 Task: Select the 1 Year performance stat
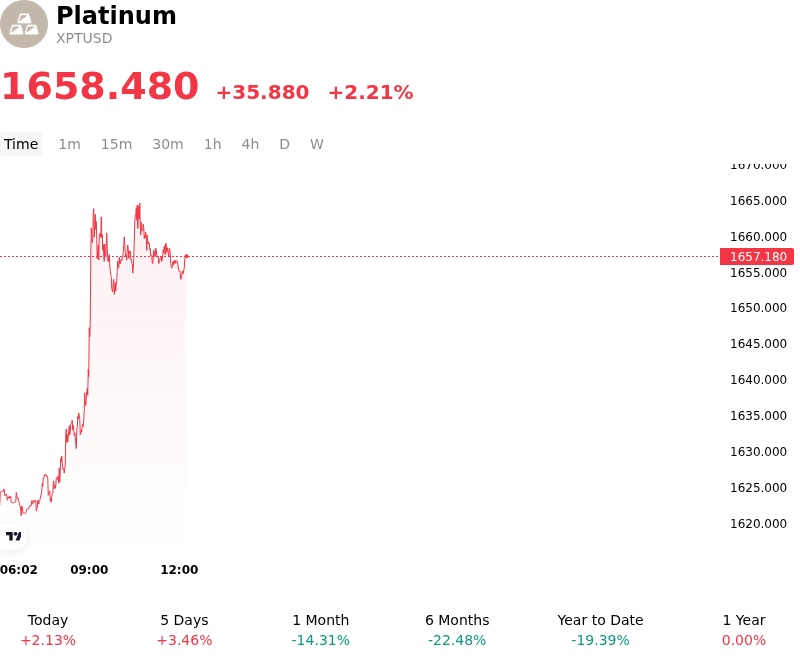point(744,630)
